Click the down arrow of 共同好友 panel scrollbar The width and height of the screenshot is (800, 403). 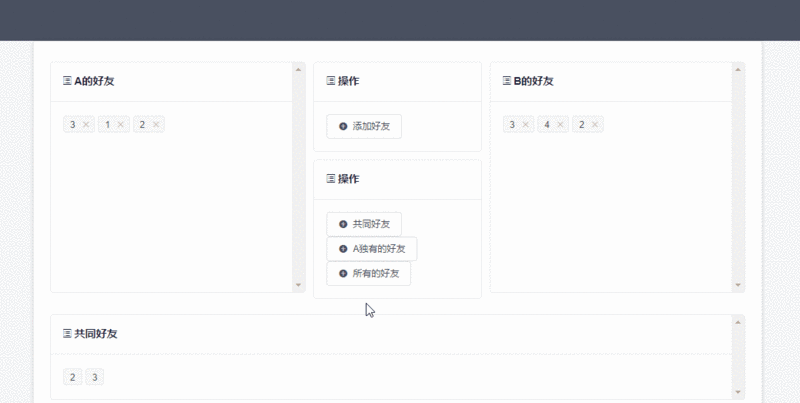point(738,392)
